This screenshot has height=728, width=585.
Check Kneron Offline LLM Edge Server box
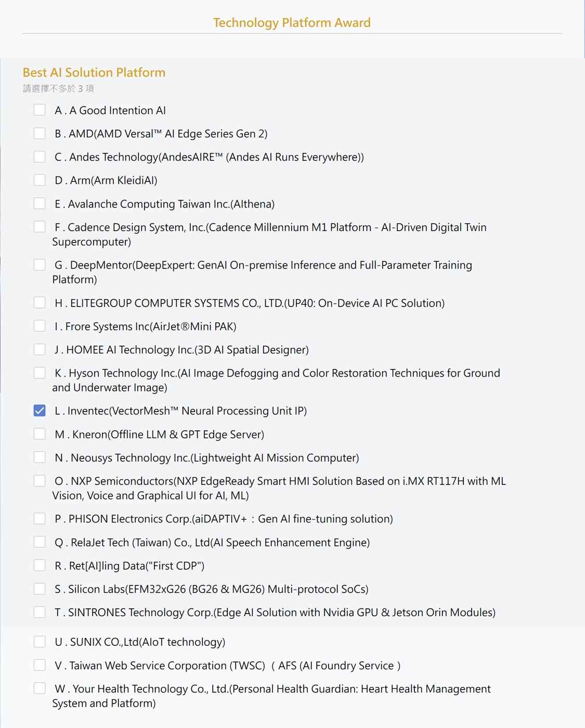coord(40,434)
